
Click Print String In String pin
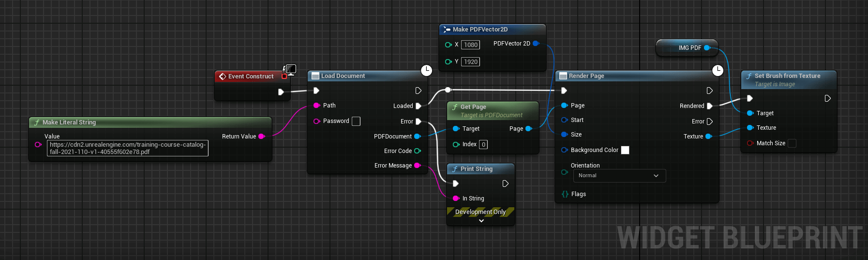456,199
